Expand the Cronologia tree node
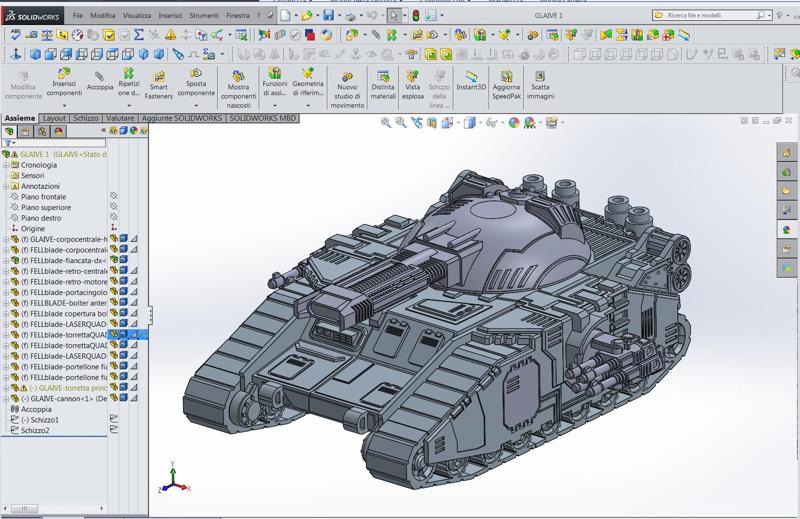The height and width of the screenshot is (519, 800). tap(6, 166)
